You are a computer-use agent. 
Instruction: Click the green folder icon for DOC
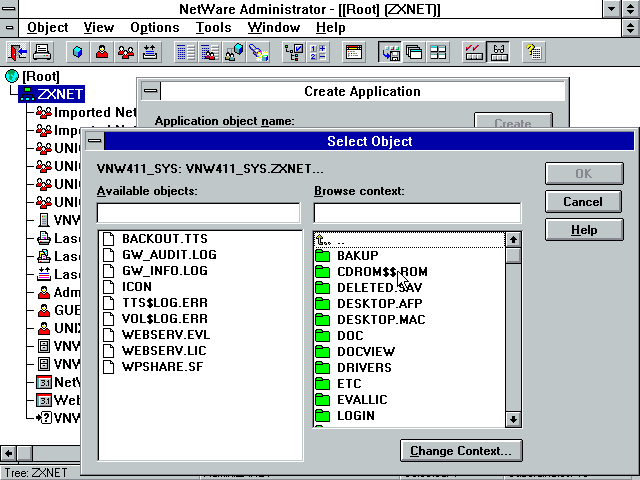tap(323, 336)
